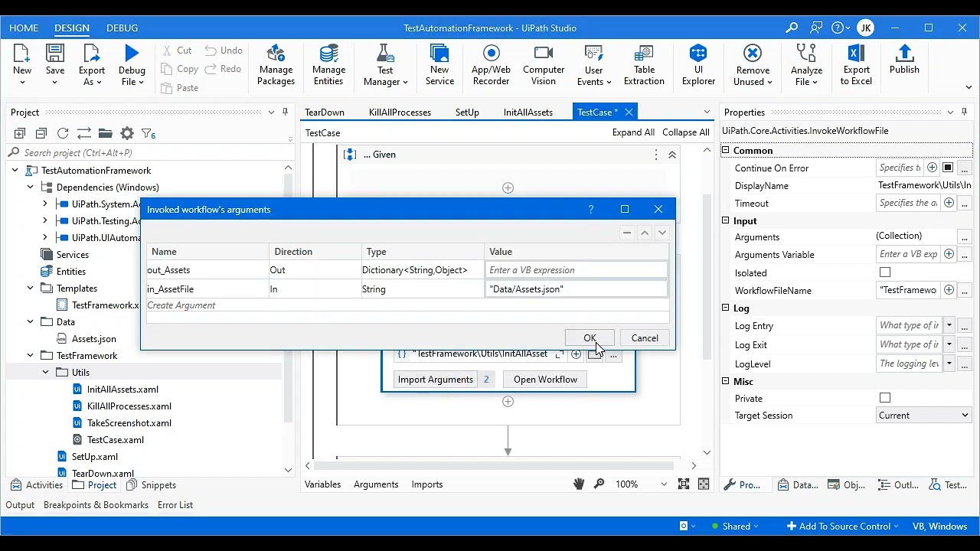Collapse the Log properties section

coord(726,308)
